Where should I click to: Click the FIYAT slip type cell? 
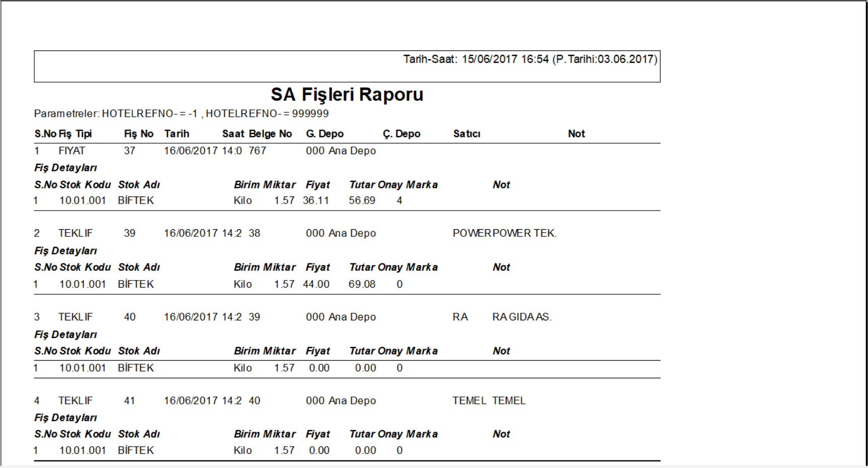tap(72, 151)
